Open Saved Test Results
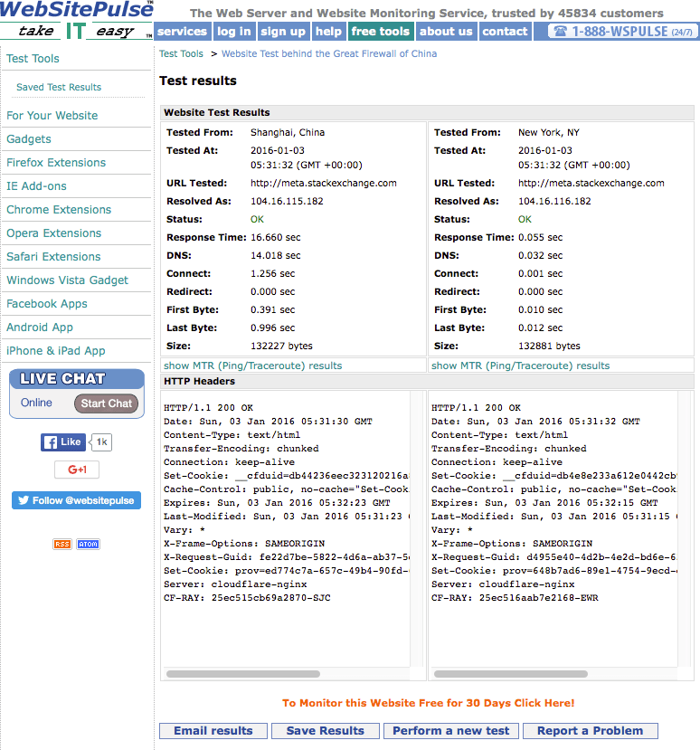The image size is (700, 750). click(x=59, y=87)
